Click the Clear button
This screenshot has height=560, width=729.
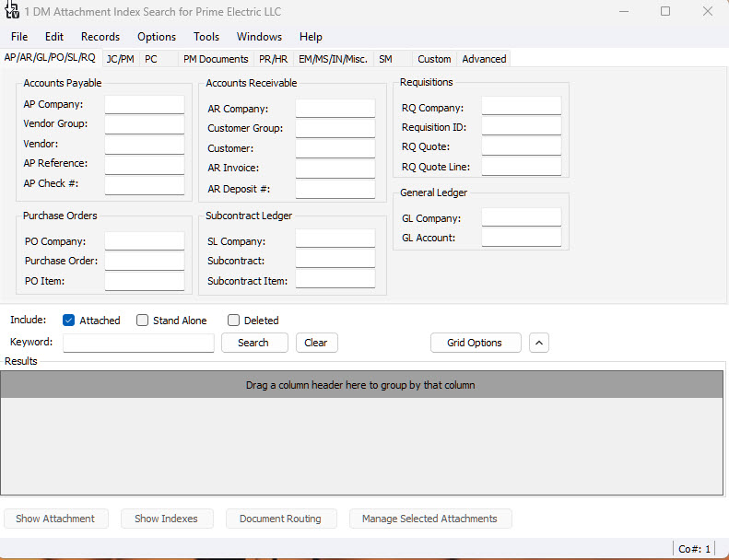click(317, 343)
